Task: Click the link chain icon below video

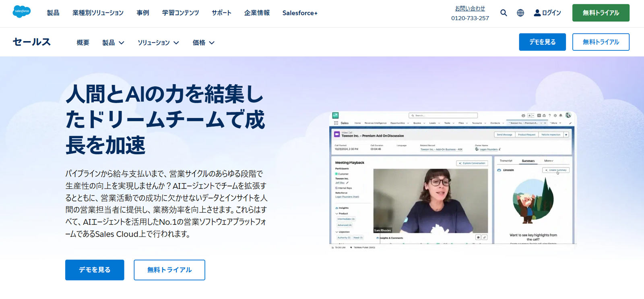Action: (x=485, y=237)
